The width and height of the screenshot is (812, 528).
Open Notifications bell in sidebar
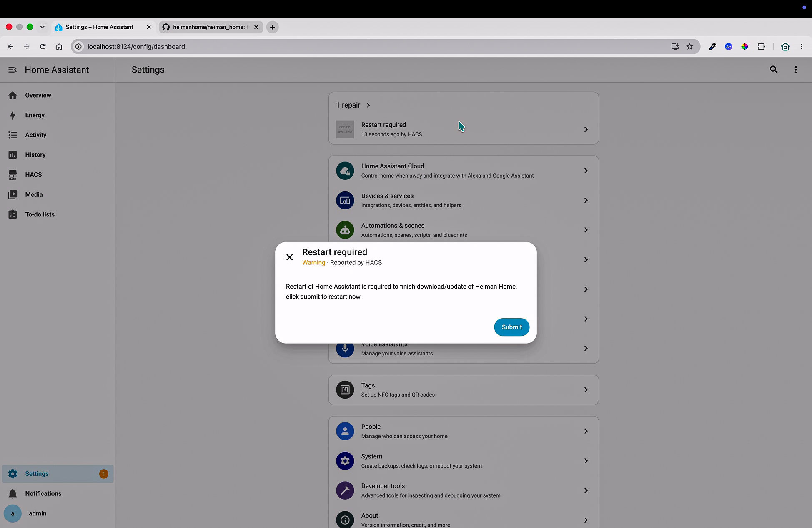coord(13,494)
